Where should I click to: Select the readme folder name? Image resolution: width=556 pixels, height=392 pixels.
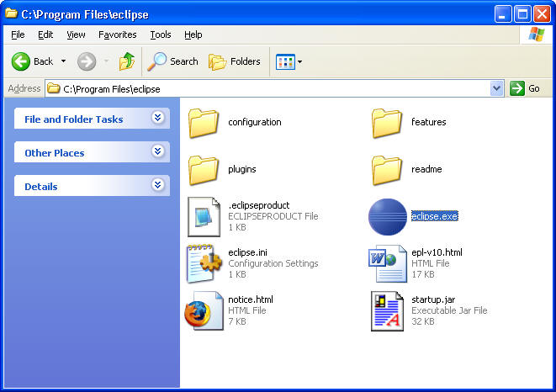coord(426,169)
